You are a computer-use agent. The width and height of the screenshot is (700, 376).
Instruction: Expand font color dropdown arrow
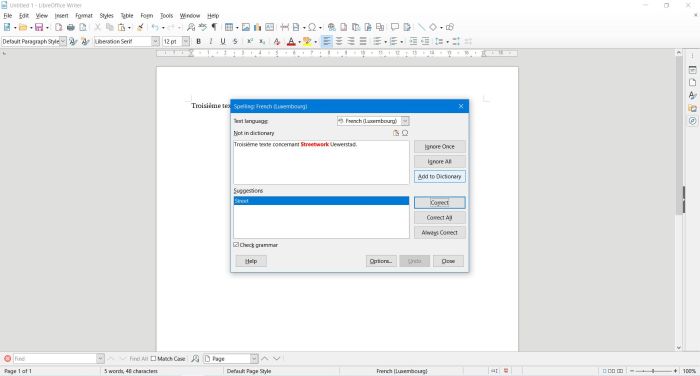299,42
